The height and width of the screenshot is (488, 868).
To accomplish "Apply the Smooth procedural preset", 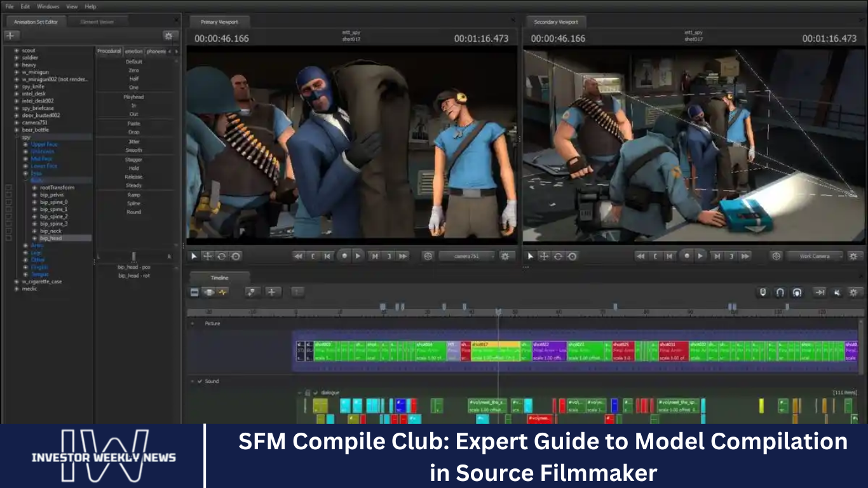I will 133,151.
